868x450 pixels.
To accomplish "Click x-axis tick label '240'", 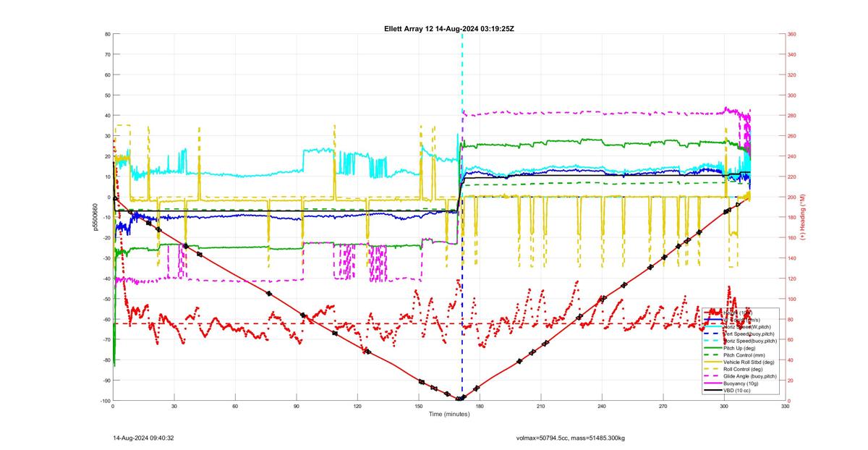I will pyautogui.click(x=602, y=407).
